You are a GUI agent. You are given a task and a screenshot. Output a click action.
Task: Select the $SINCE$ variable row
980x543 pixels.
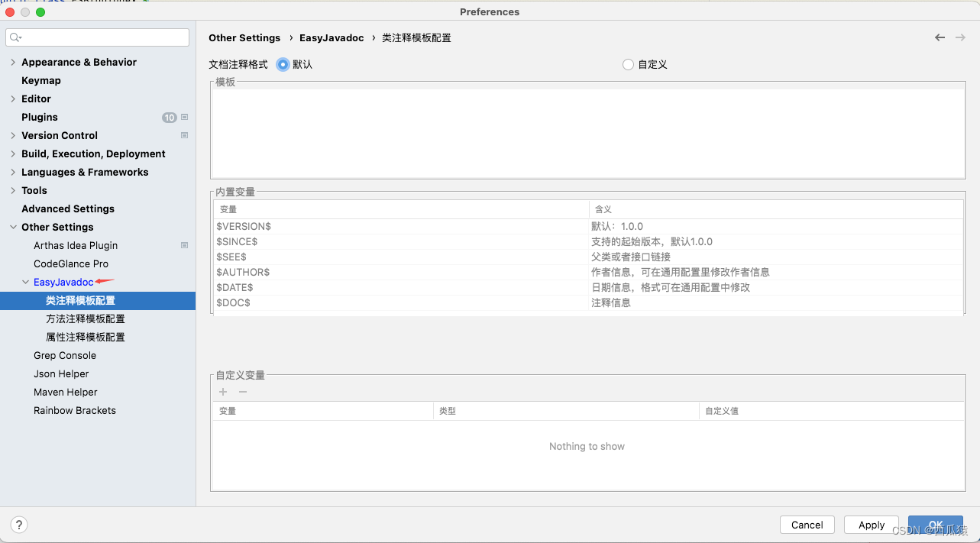pyautogui.click(x=588, y=241)
